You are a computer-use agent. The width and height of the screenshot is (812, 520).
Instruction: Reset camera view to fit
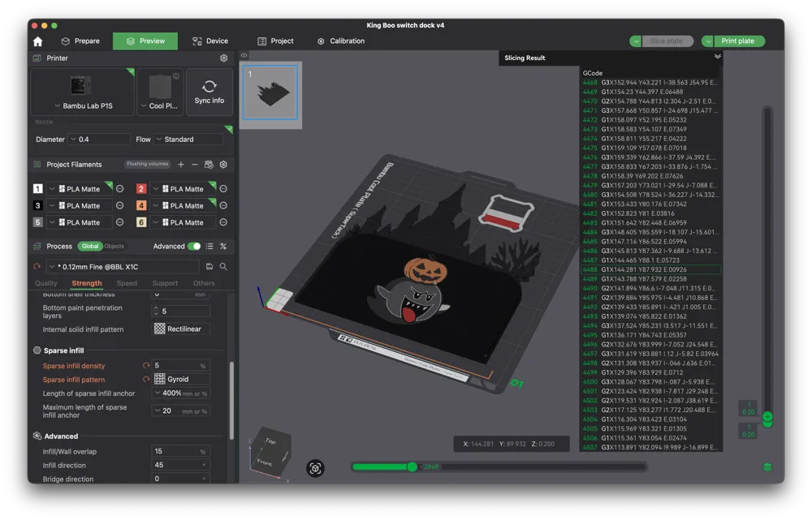[x=315, y=469]
